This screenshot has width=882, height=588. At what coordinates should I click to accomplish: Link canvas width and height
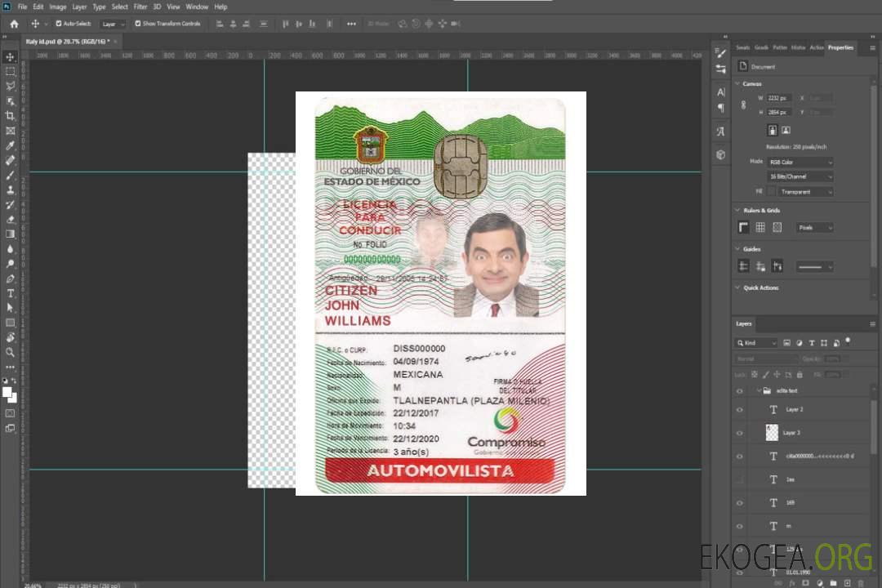click(x=744, y=105)
